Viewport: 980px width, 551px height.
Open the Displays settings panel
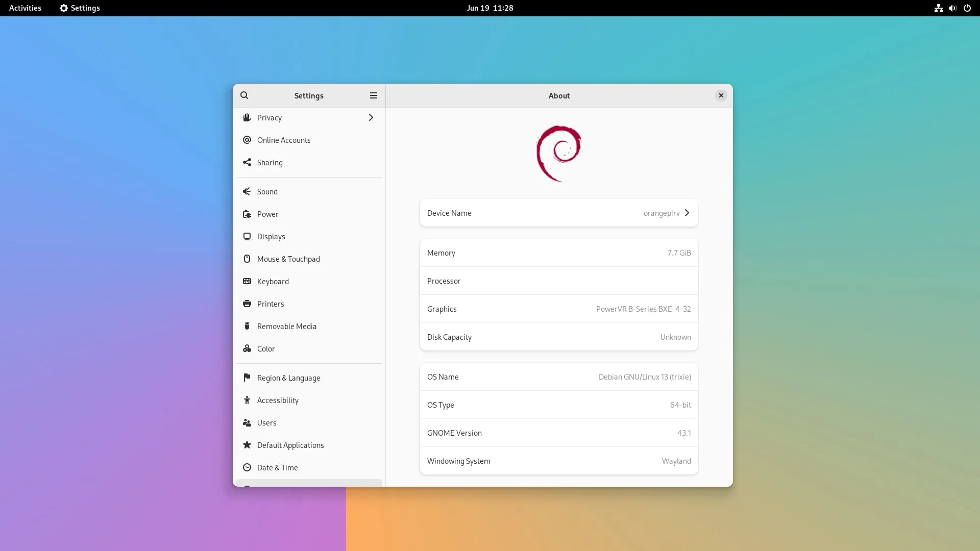coord(271,236)
